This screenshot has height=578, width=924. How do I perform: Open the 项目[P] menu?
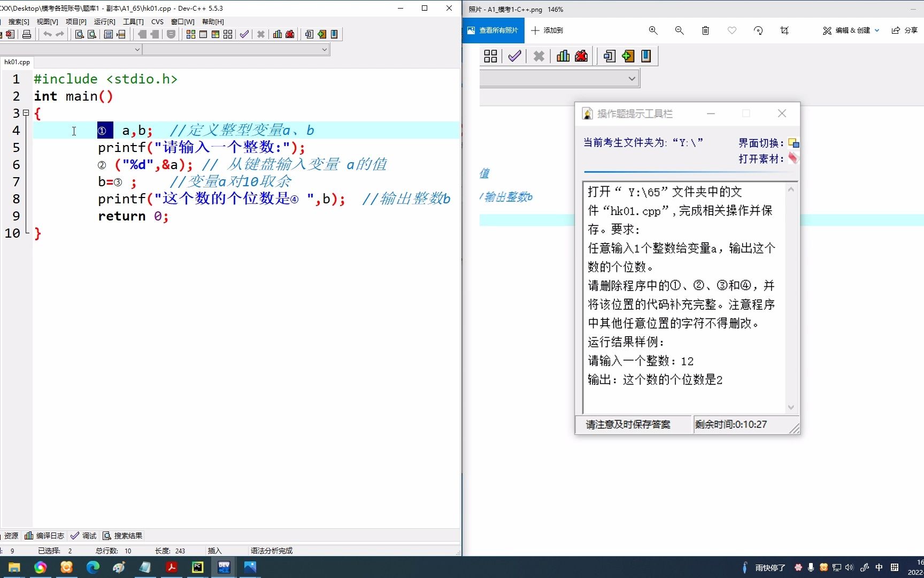tap(76, 21)
